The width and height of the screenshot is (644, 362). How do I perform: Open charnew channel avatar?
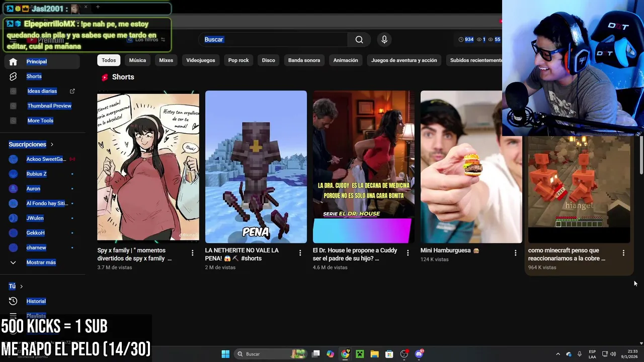coord(14,247)
